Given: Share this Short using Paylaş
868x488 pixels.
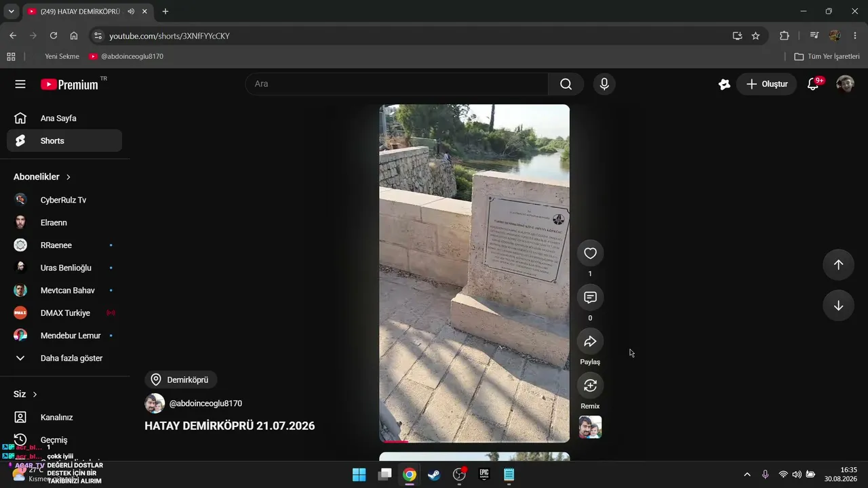Looking at the screenshot, I should tap(590, 342).
